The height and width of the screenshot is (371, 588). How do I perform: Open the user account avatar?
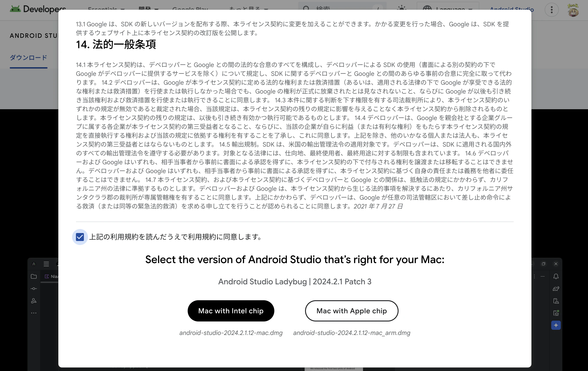[x=573, y=10]
